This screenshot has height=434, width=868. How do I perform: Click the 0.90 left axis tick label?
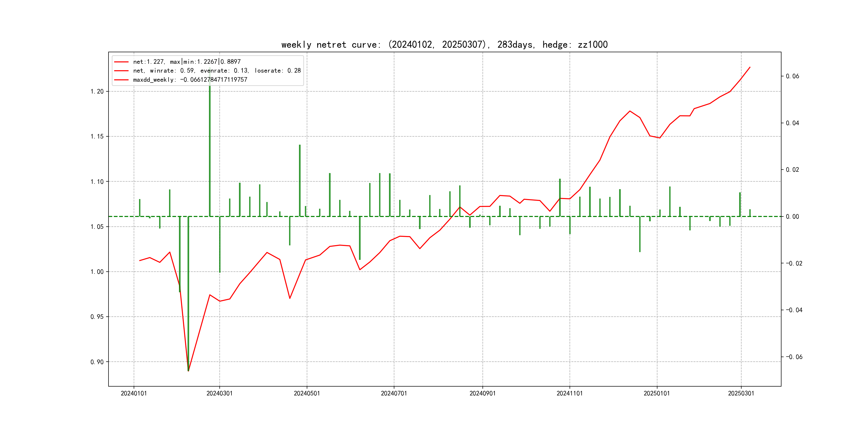point(97,362)
